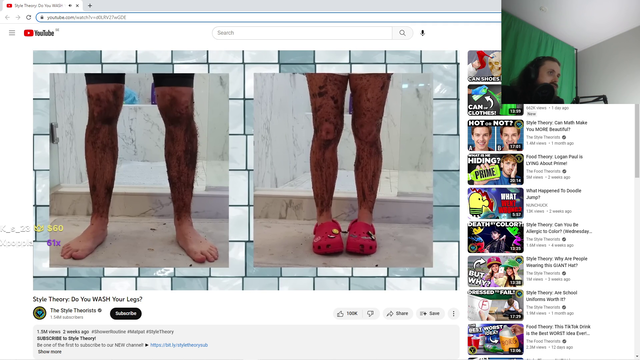Share this video
This screenshot has width=640, height=360.
(x=398, y=313)
